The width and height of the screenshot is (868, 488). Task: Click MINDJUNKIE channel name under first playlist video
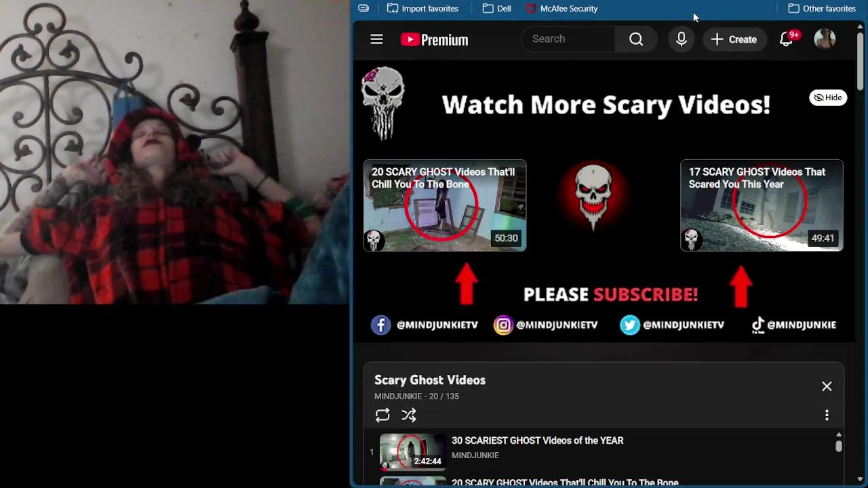coord(475,455)
